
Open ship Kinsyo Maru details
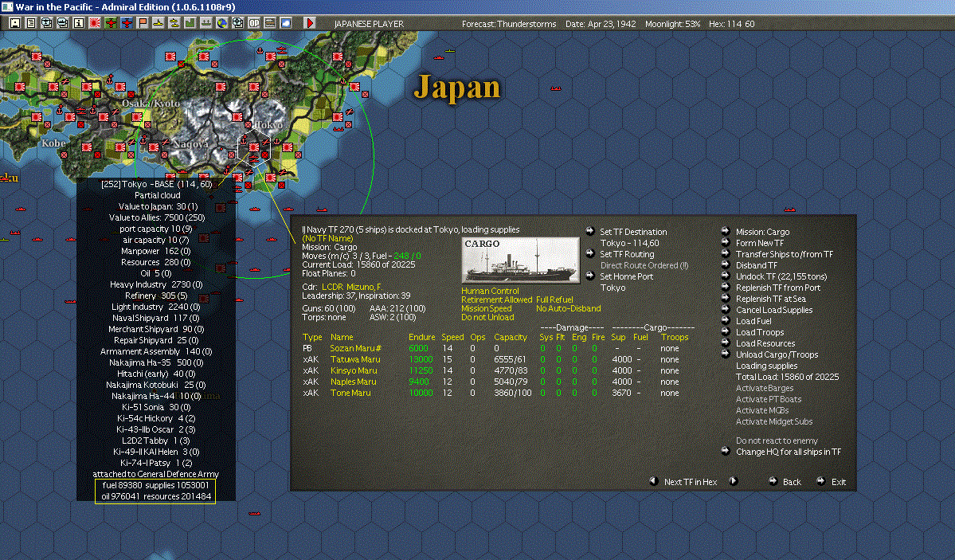(x=354, y=370)
